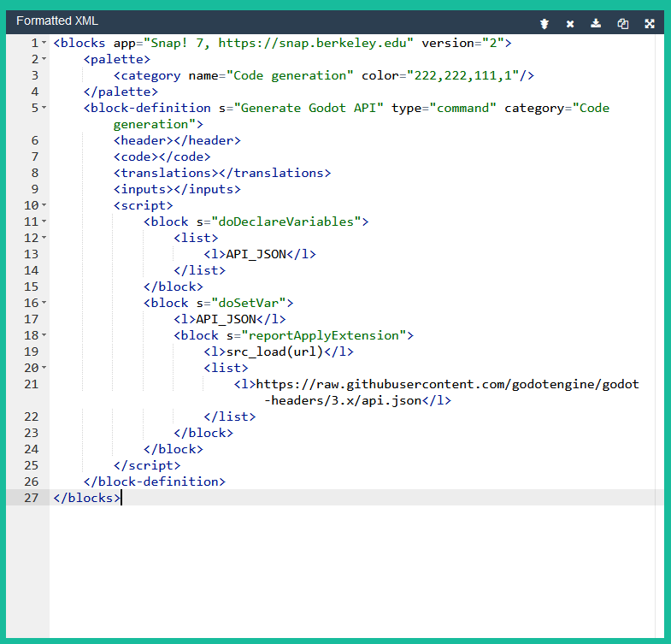Click the <inputs></inputs> line
Image resolution: width=671 pixels, height=644 pixels.
[177, 189]
